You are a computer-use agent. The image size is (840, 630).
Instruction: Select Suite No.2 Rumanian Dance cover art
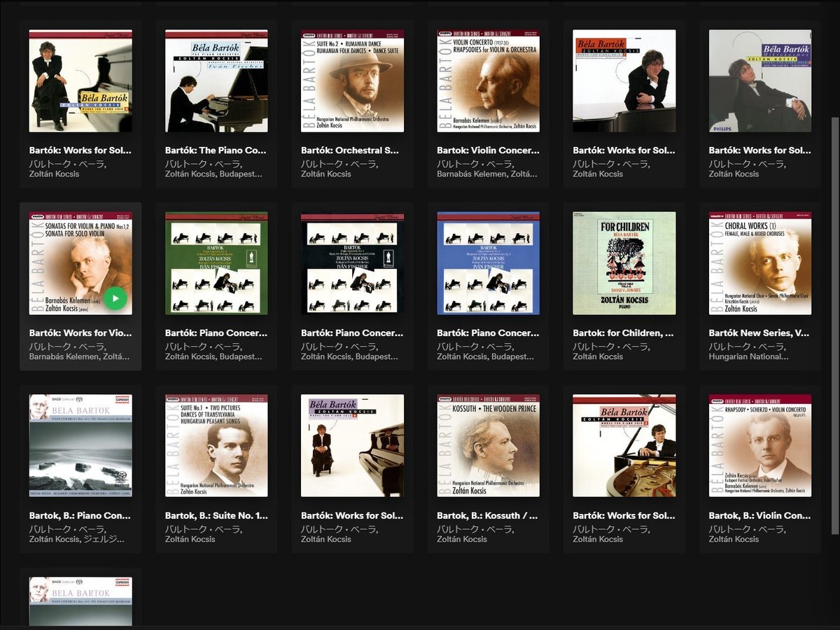pos(352,80)
